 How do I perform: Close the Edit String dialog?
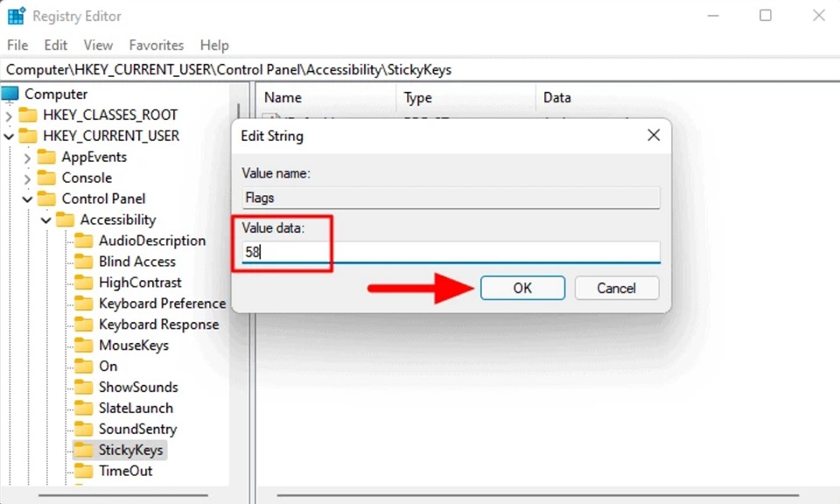(x=654, y=135)
